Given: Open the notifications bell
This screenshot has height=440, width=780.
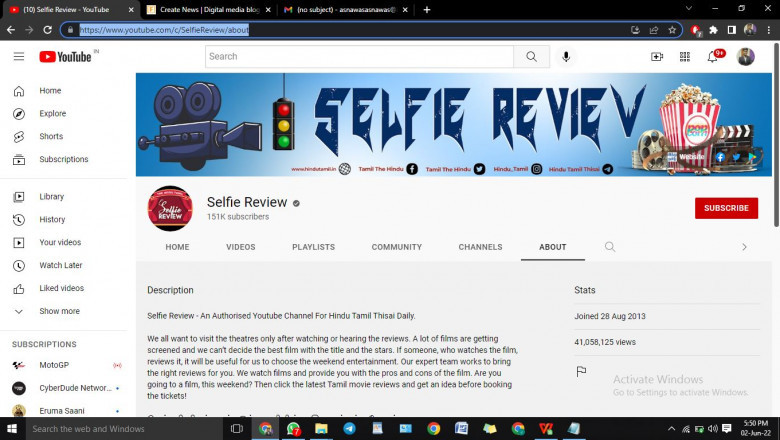Looking at the screenshot, I should point(712,57).
